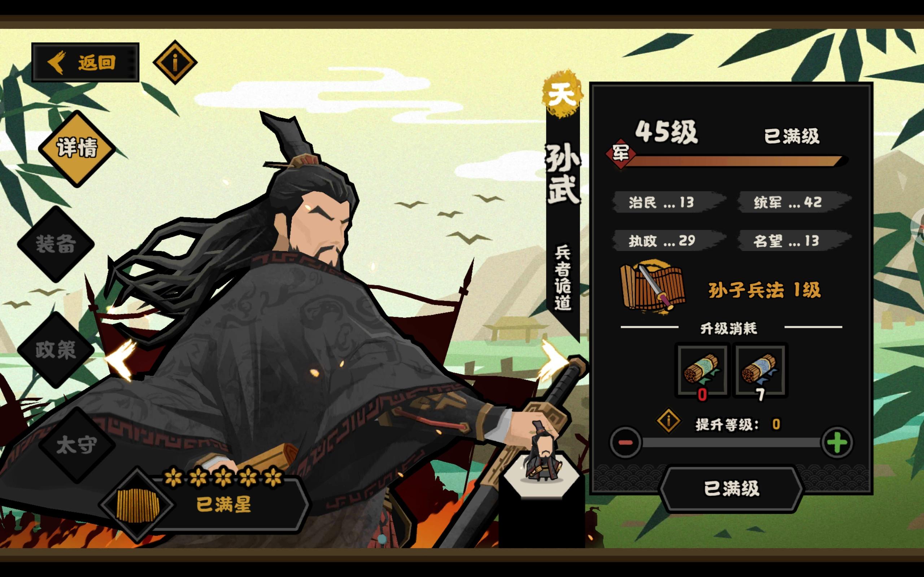Image resolution: width=924 pixels, height=577 pixels.
Task: Go to previous hero with left arrow
Action: tap(121, 360)
